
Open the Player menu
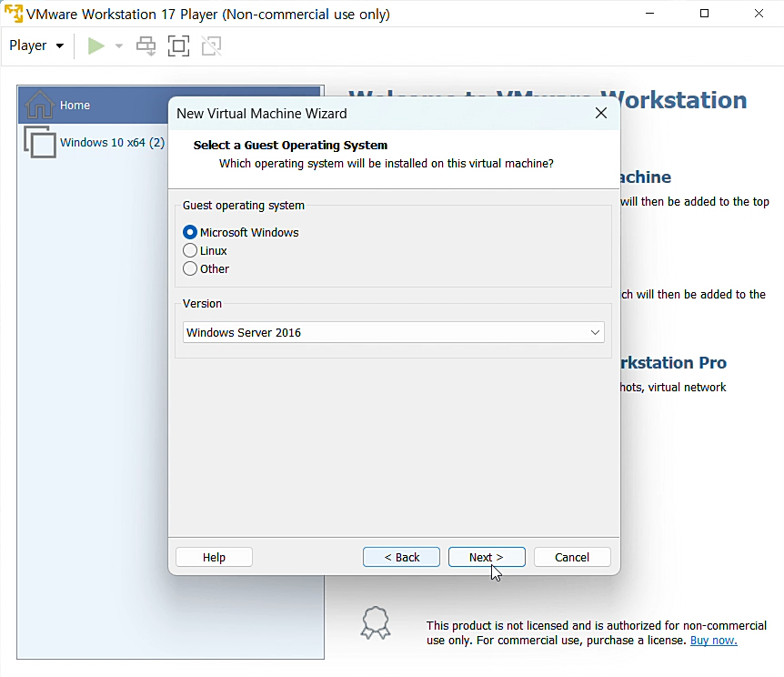click(36, 45)
